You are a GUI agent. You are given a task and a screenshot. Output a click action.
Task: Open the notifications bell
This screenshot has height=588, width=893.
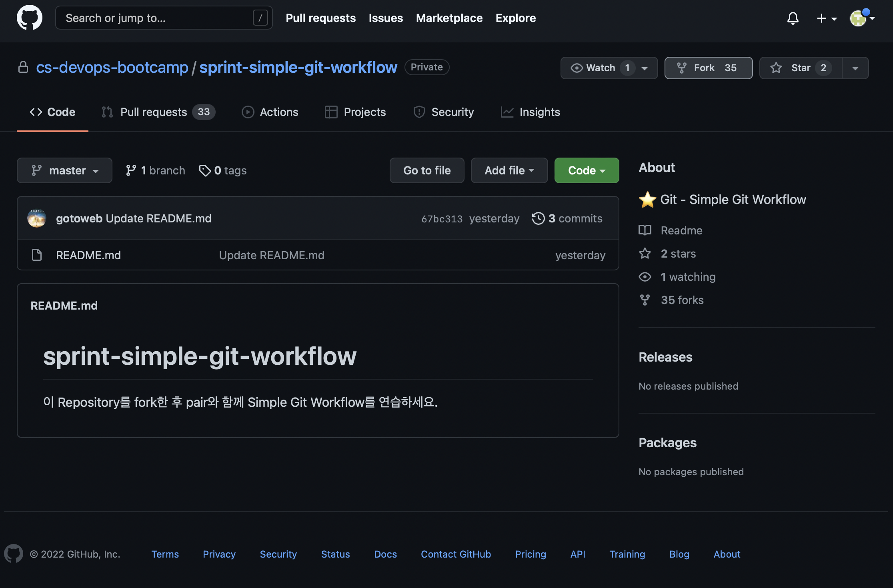coord(793,18)
